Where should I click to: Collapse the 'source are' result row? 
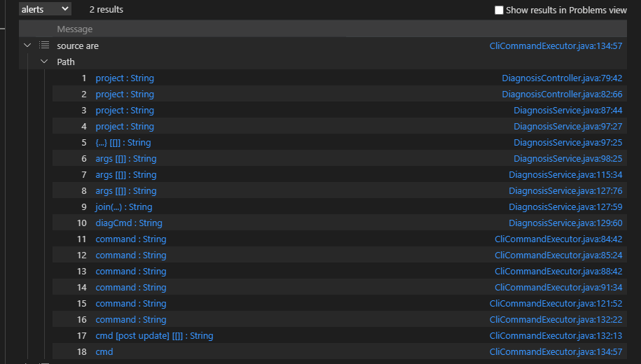[x=27, y=45]
